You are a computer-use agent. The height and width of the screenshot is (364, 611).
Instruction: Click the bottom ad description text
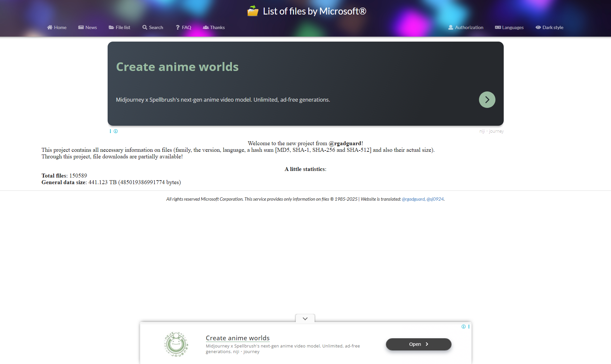pos(283,349)
